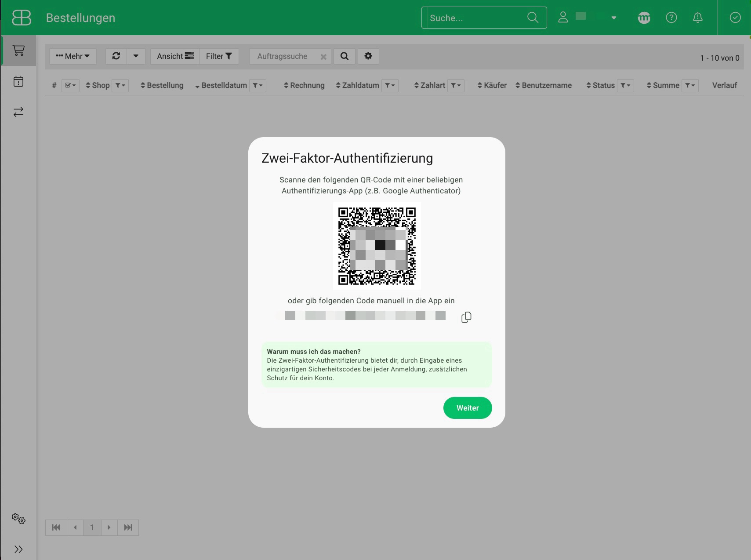
Task: Go to the first page of orders
Action: 56,527
